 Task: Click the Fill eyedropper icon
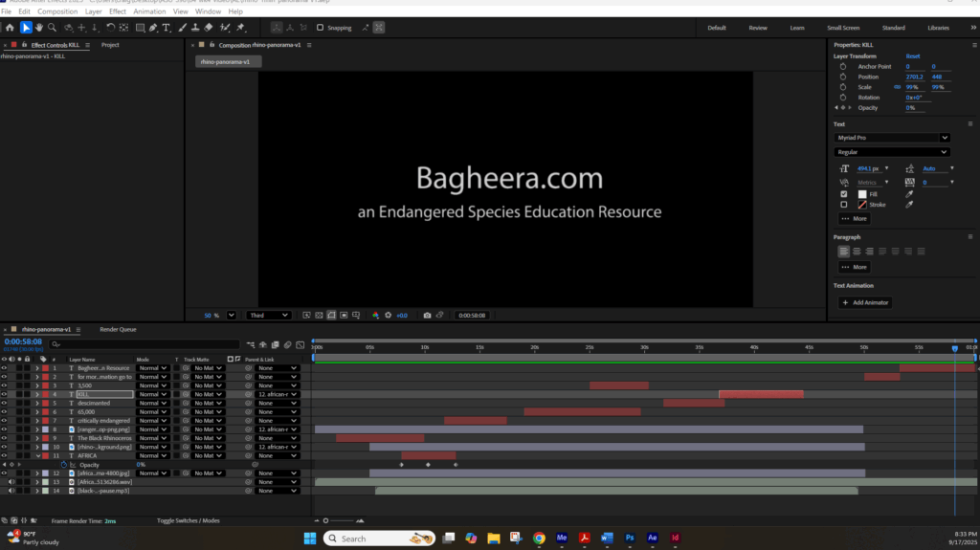pos(906,194)
